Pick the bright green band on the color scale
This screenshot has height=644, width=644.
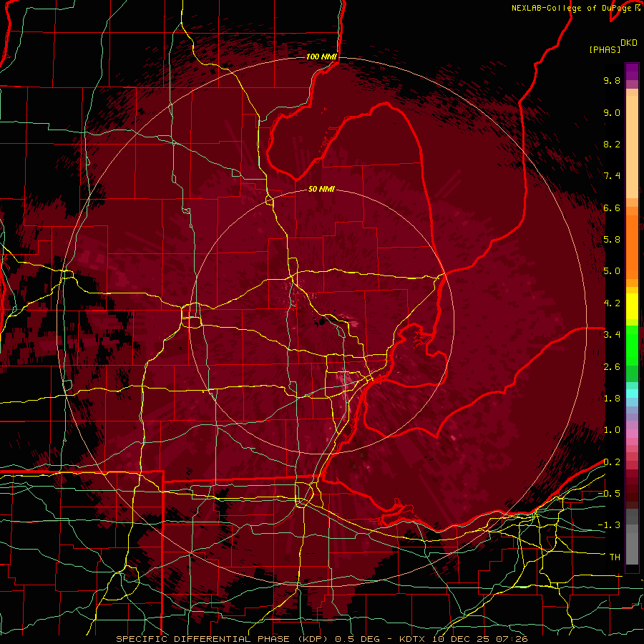click(x=632, y=345)
